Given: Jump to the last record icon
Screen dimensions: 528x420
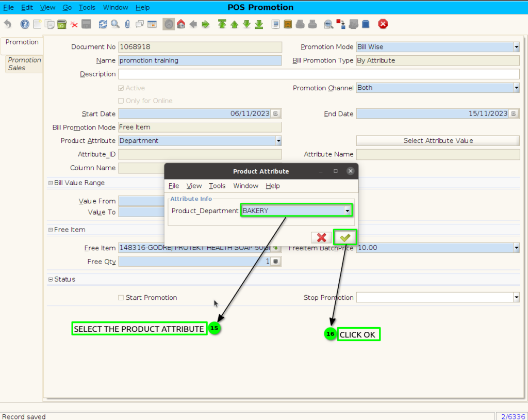Looking at the screenshot, I should (259, 24).
